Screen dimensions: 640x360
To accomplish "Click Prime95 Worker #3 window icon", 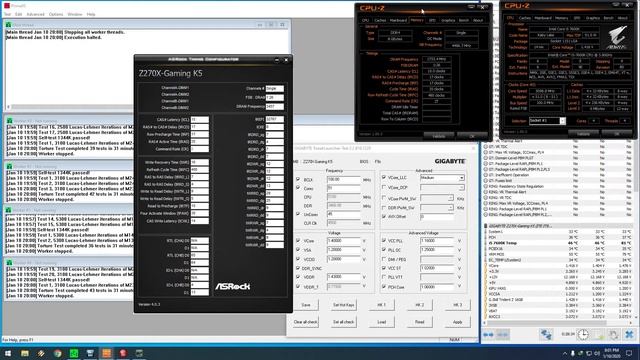I will pos(9,210).
